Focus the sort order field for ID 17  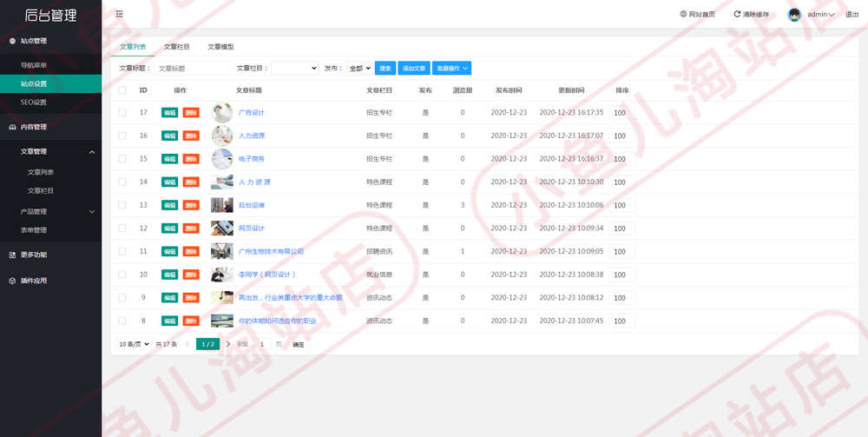[x=622, y=113]
